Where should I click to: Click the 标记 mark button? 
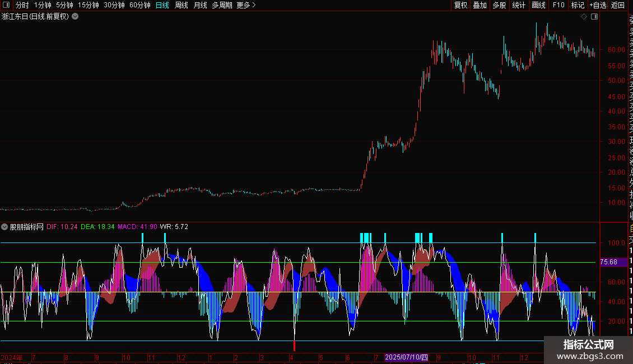click(x=578, y=5)
